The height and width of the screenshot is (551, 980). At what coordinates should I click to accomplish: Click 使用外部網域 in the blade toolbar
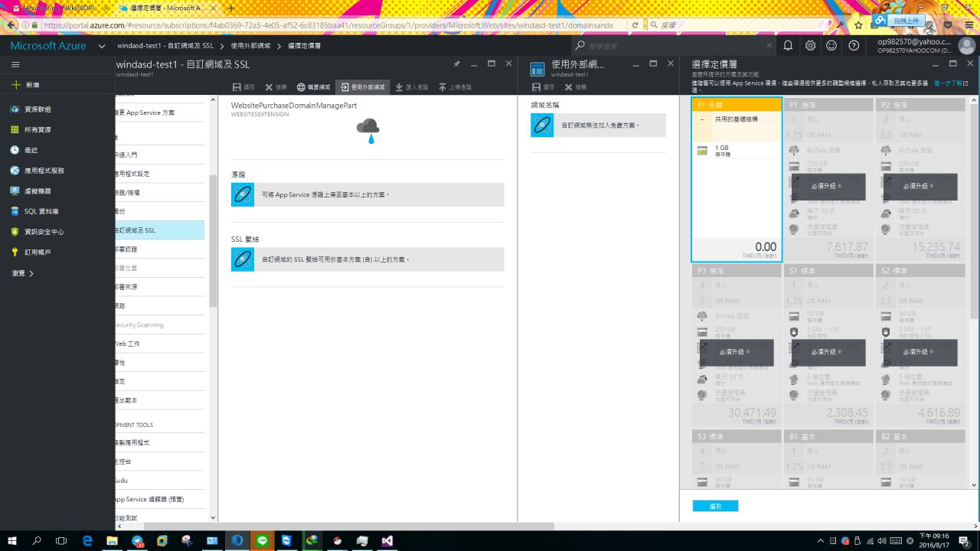(x=362, y=87)
